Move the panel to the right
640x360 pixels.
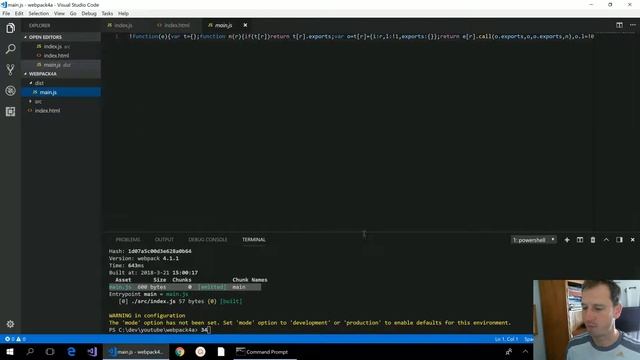[x=619, y=240]
